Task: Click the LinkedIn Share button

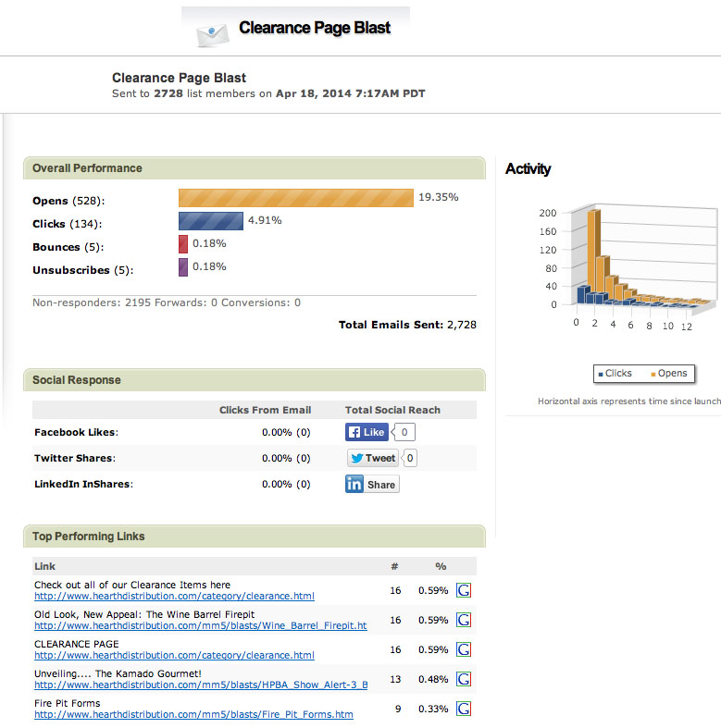Action: click(x=372, y=484)
